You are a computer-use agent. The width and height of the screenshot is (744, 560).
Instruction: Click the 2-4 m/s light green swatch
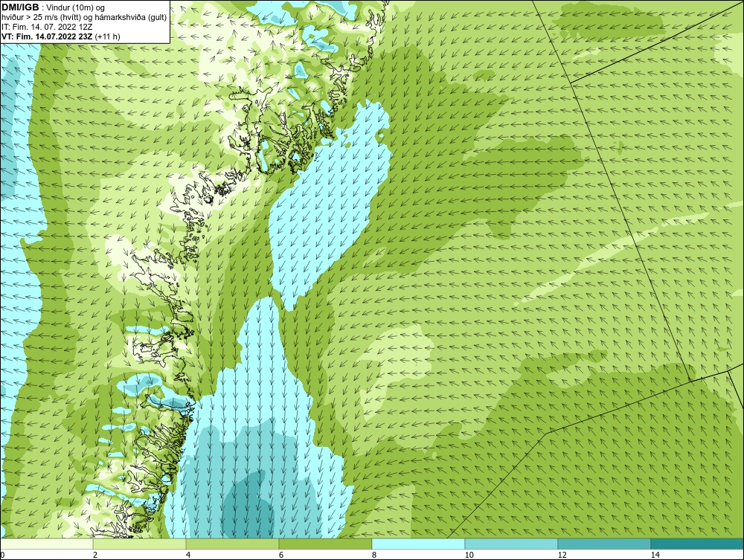click(x=140, y=544)
